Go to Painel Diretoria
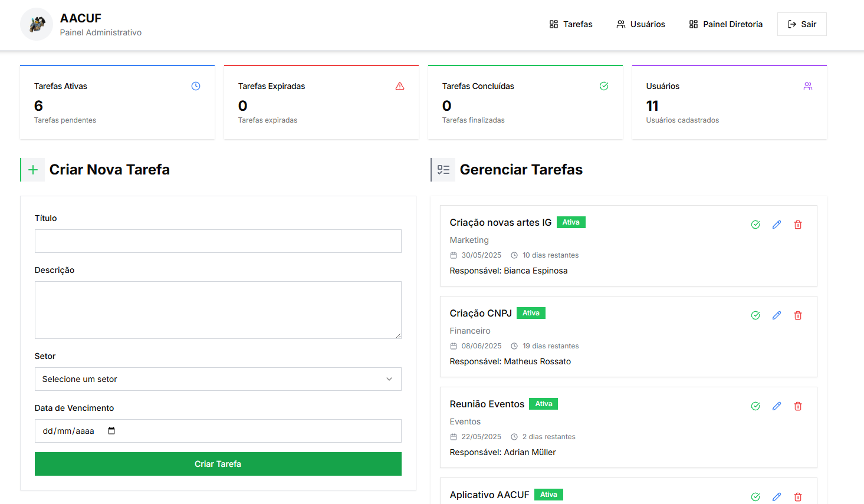Screen dimensions: 864x504 point(725,24)
